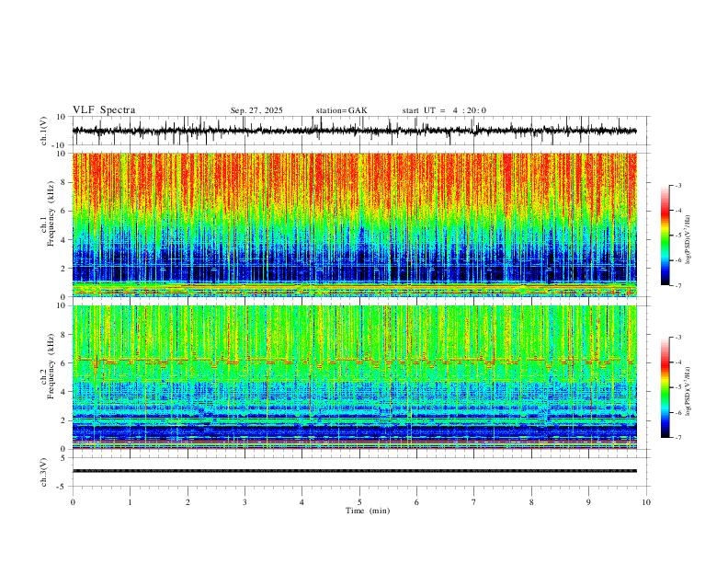728x563 pixels.
Task: Click the 'ch.1(V)' axis label
Action: [x=44, y=131]
